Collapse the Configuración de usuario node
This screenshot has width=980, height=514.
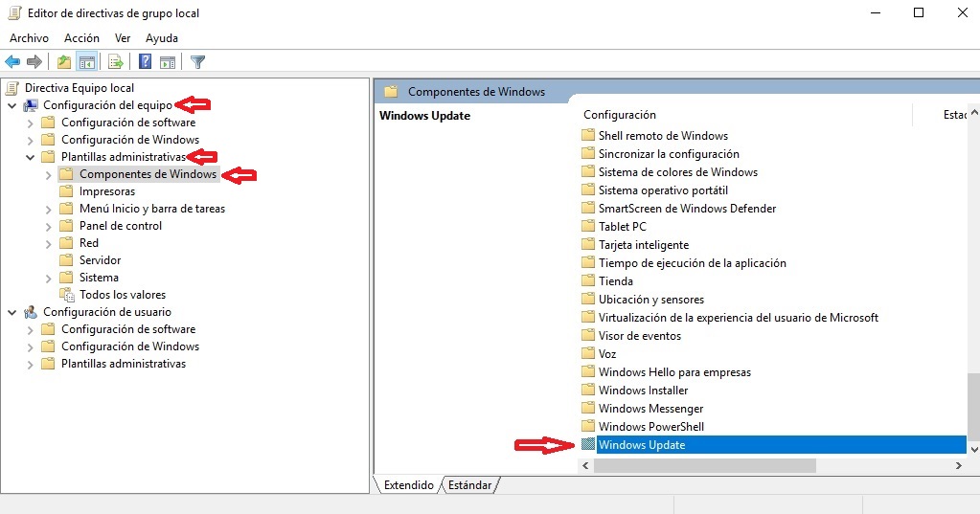[11, 312]
